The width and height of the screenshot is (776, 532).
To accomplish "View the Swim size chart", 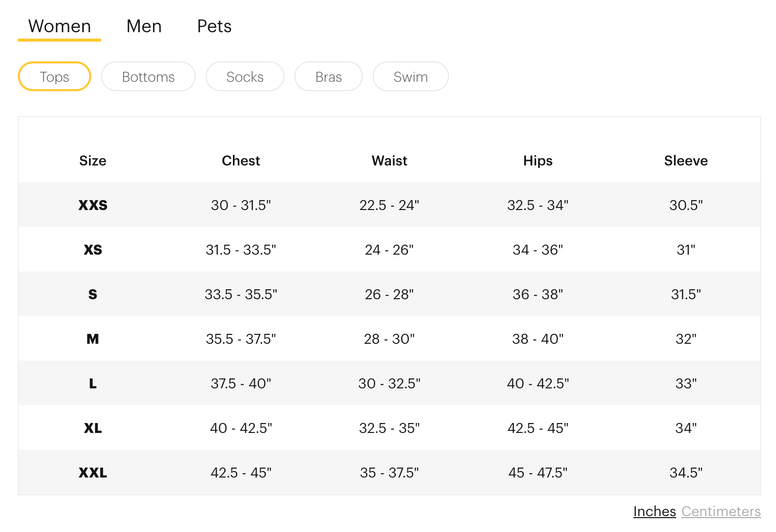I will coord(410,77).
